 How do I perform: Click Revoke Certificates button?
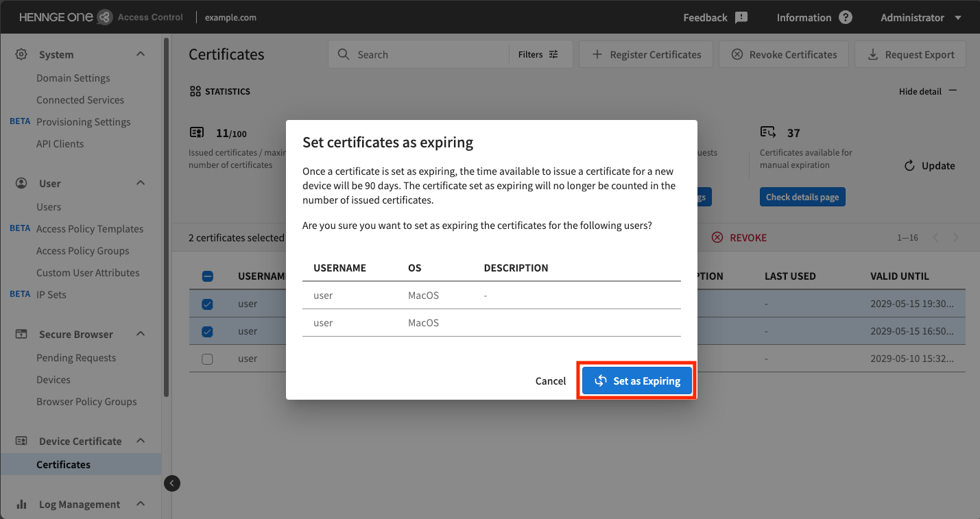click(784, 54)
